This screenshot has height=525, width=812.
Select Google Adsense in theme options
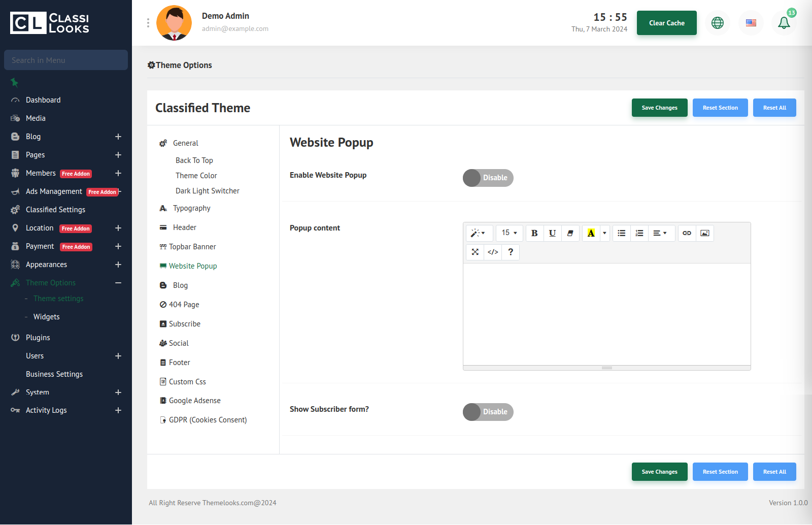point(194,401)
